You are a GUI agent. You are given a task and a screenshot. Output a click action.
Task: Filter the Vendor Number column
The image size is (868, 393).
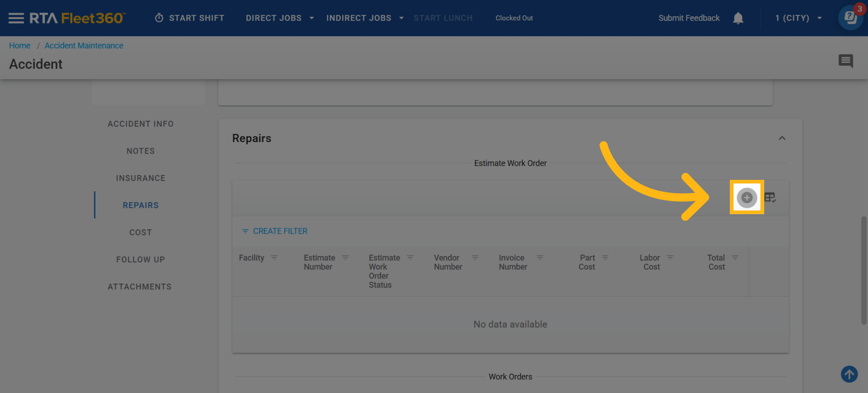point(475,258)
